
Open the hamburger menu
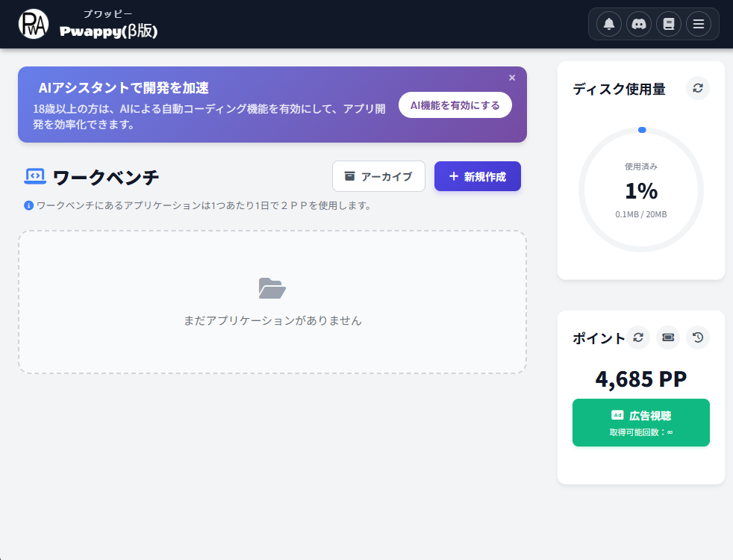point(698,23)
